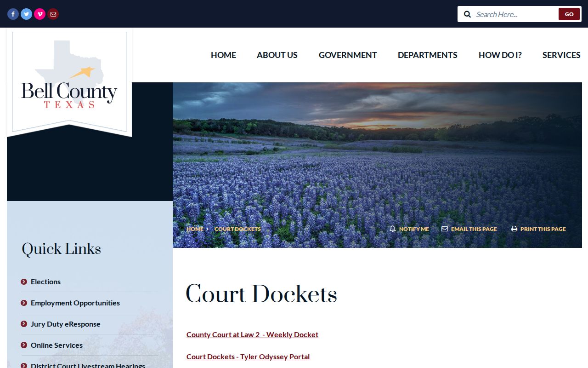
Task: Open Online Services quick link
Action: [57, 345]
